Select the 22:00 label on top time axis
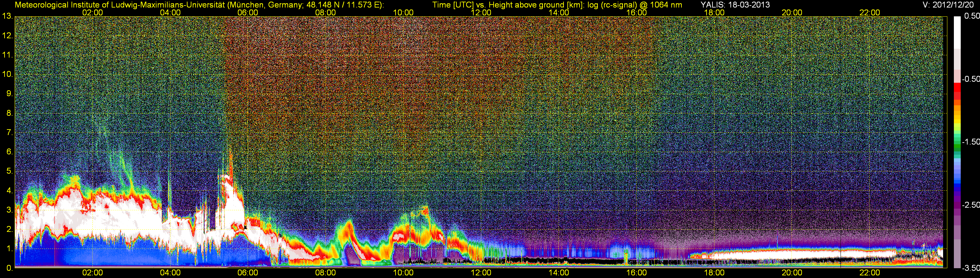Screen dimensions: 980x278 tap(870, 12)
